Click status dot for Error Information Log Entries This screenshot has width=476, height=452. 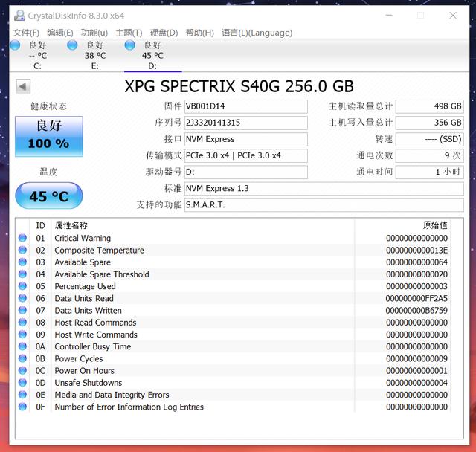22,407
